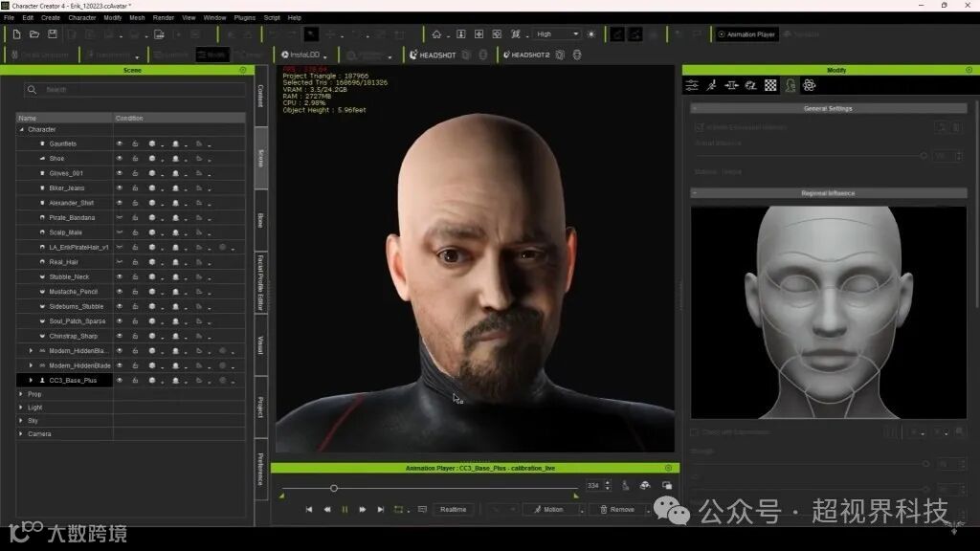Screen dimensions: 980x551
Task: Click the Animation Player header circle icon
Action: [x=668, y=468]
